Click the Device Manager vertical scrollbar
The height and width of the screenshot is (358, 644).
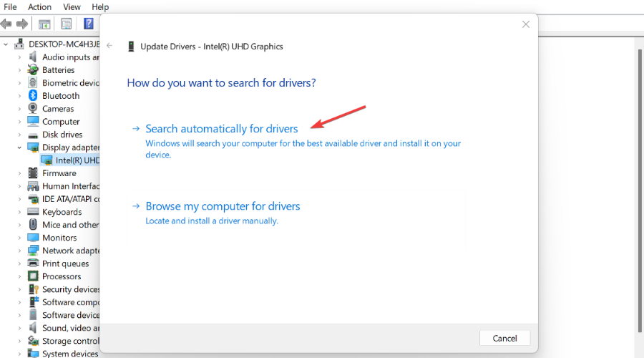pyautogui.click(x=640, y=189)
